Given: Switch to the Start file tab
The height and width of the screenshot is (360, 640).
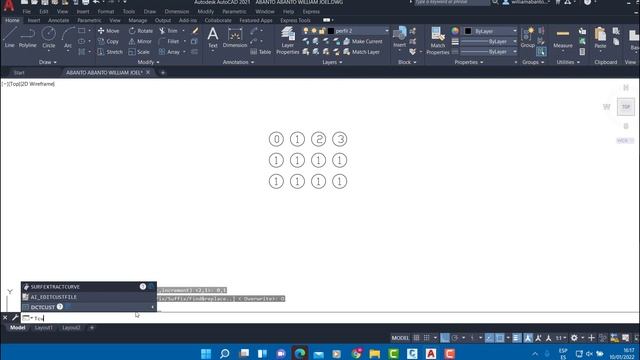Looking at the screenshot, I should pos(19,73).
